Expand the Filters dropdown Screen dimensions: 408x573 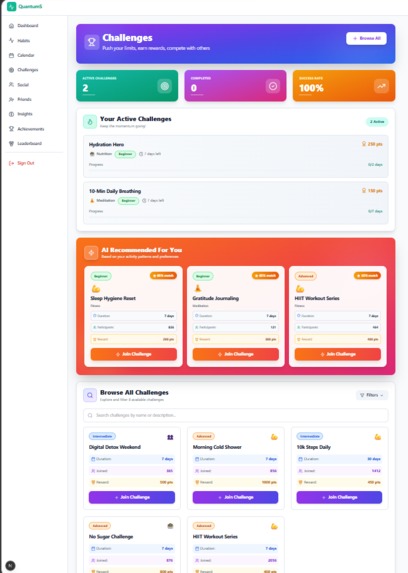[372, 395]
